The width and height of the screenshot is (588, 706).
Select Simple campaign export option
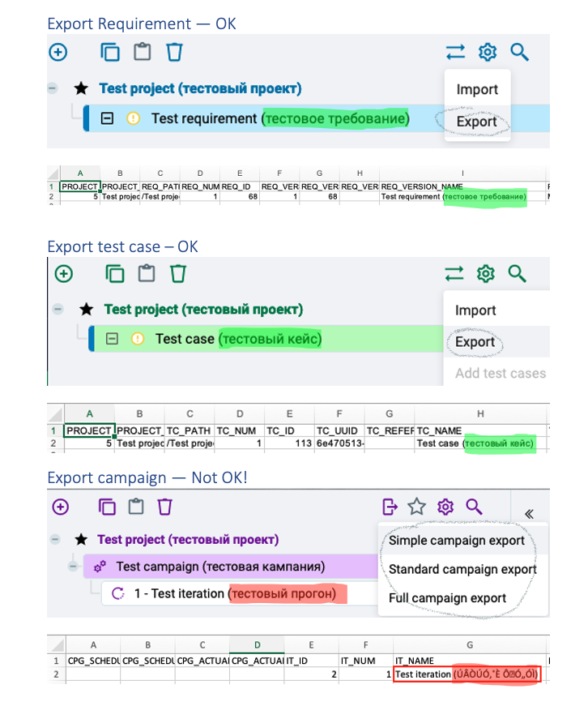pos(457,541)
